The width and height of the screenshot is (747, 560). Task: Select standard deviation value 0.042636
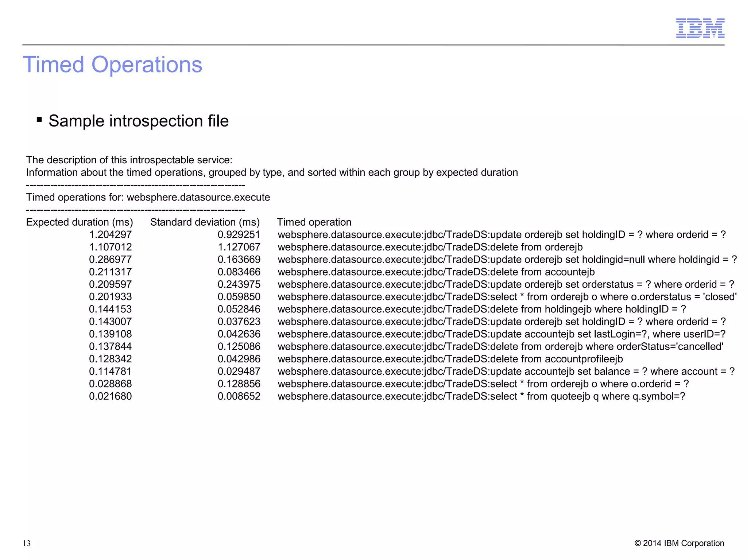coord(239,334)
